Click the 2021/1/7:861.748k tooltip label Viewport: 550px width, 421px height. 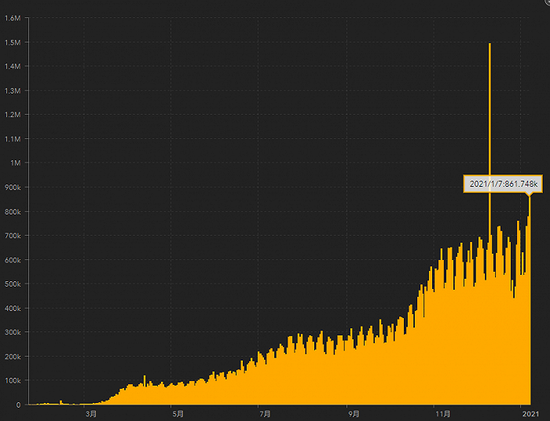pyautogui.click(x=503, y=184)
